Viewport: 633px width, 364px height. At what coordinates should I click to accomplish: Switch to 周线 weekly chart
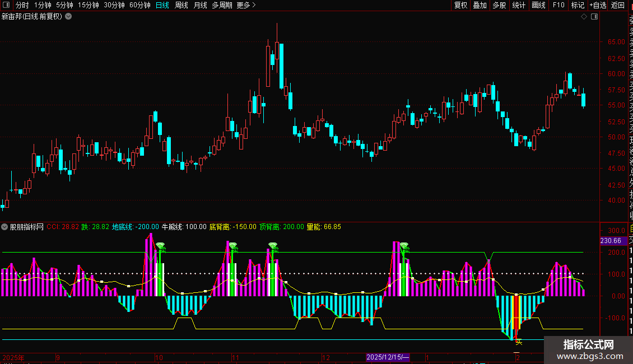click(181, 5)
